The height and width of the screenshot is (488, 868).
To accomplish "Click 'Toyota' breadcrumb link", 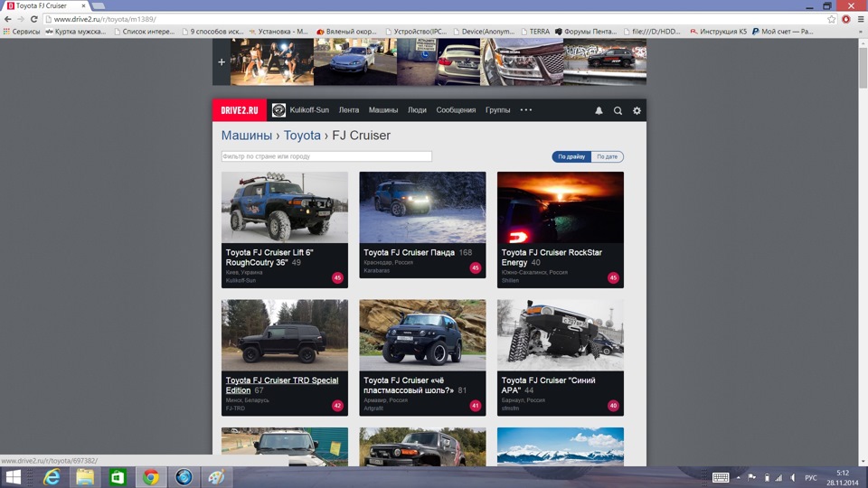I will coord(302,136).
